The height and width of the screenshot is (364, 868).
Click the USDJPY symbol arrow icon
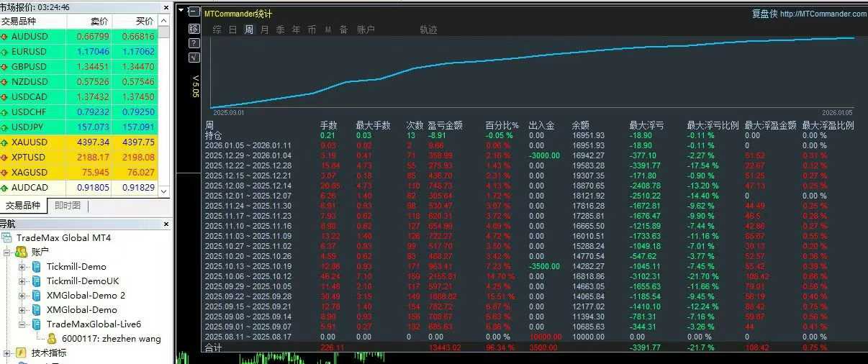[6, 127]
